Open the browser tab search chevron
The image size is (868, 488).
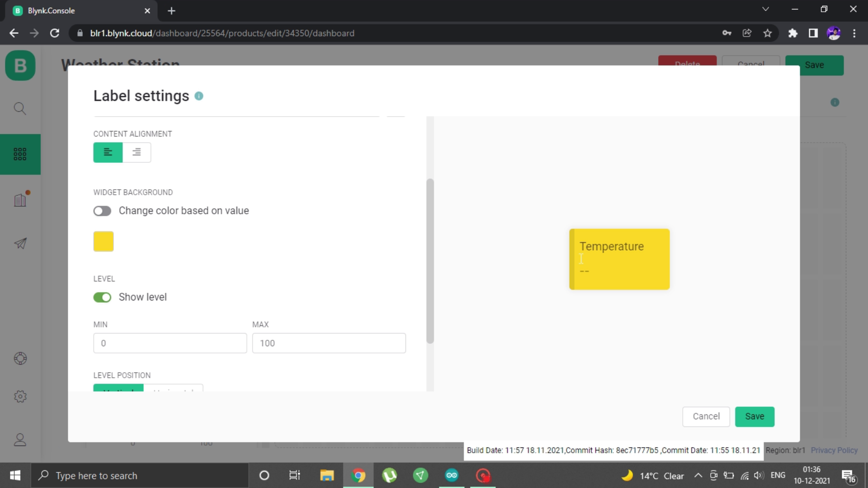point(765,9)
